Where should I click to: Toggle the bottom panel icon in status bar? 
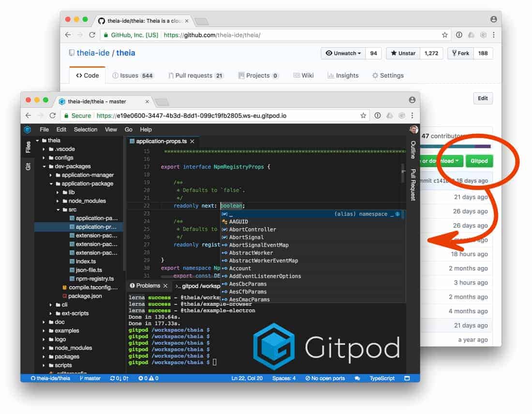407,378
